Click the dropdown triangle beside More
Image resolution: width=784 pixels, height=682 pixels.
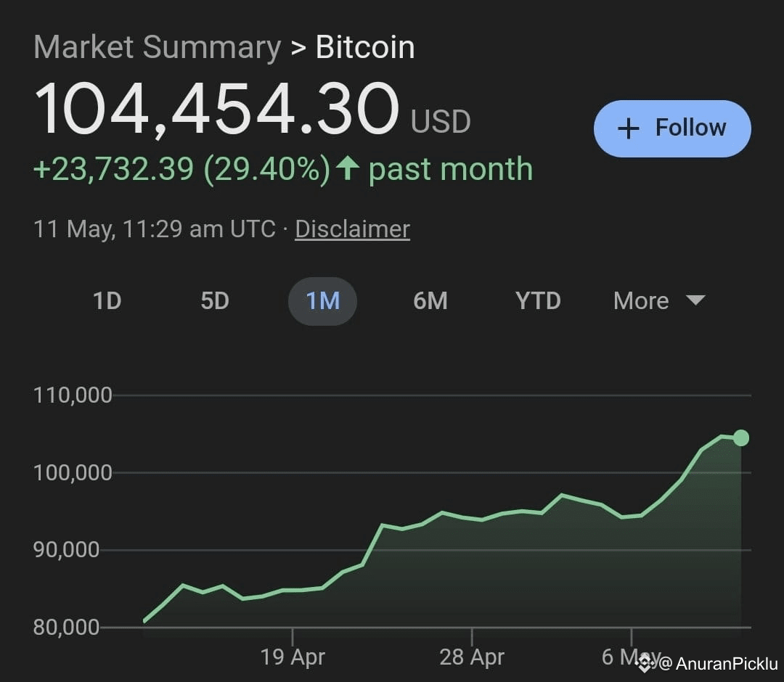695,300
